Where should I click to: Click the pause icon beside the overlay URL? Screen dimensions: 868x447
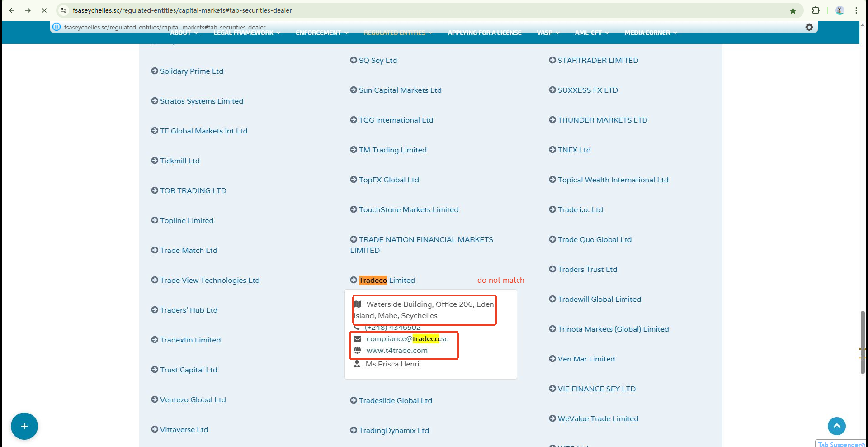57,27
